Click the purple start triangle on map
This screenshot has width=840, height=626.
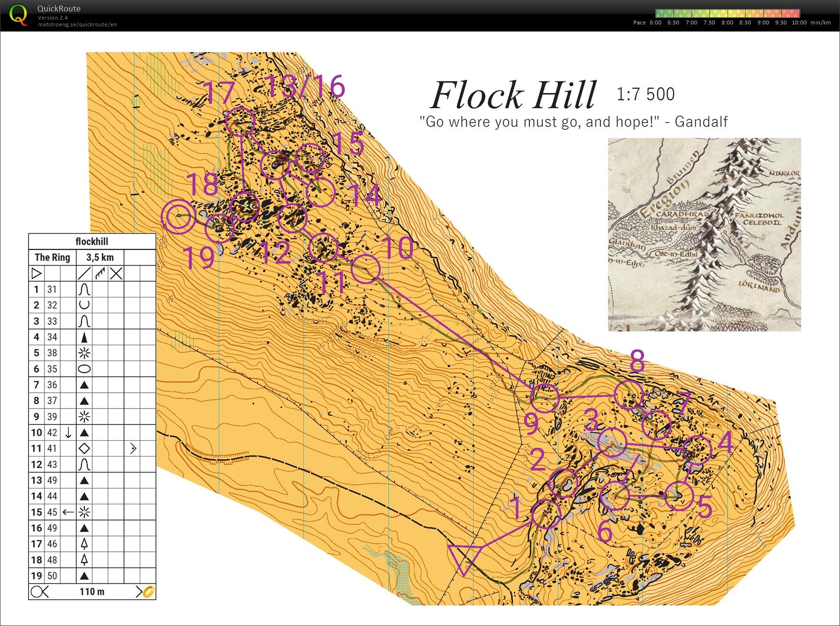tap(464, 558)
